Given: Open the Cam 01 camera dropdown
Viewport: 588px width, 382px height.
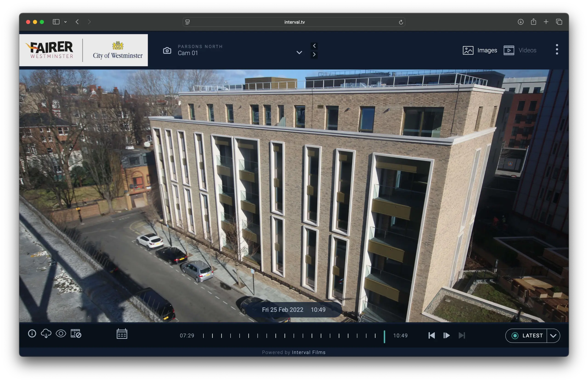Looking at the screenshot, I should [299, 52].
